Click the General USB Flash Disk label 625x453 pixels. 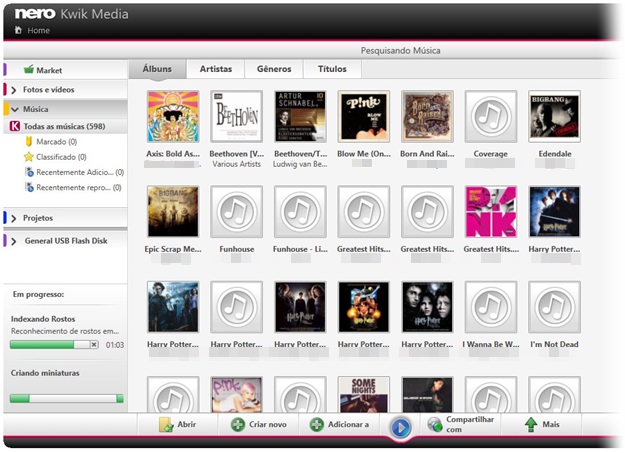tap(66, 241)
